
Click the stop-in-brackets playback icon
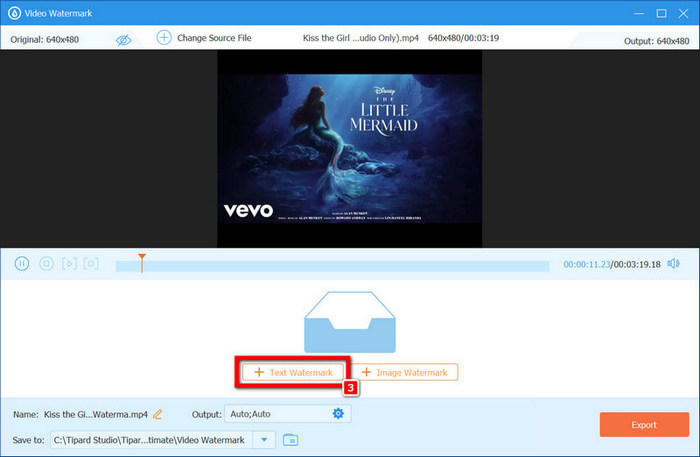[91, 264]
